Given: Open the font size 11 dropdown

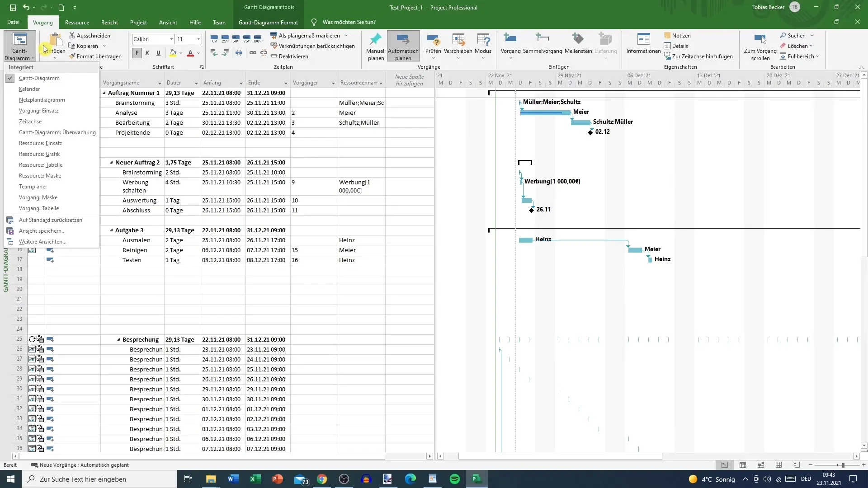Looking at the screenshot, I should point(198,39).
